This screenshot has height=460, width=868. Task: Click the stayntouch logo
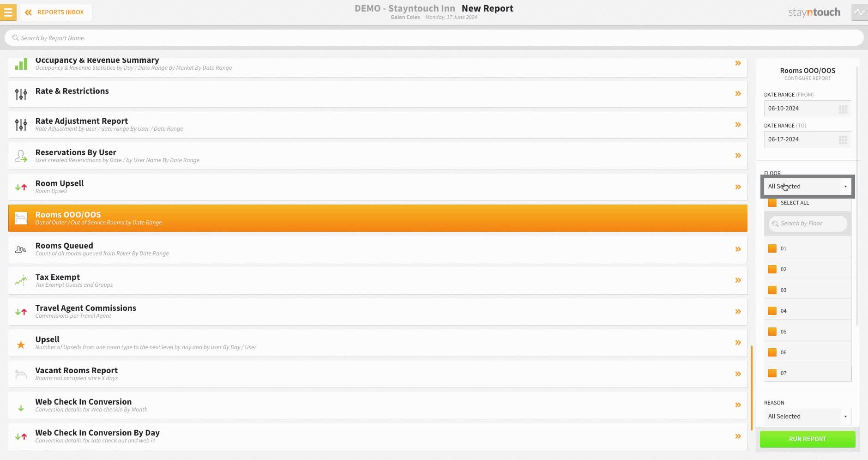coord(814,12)
